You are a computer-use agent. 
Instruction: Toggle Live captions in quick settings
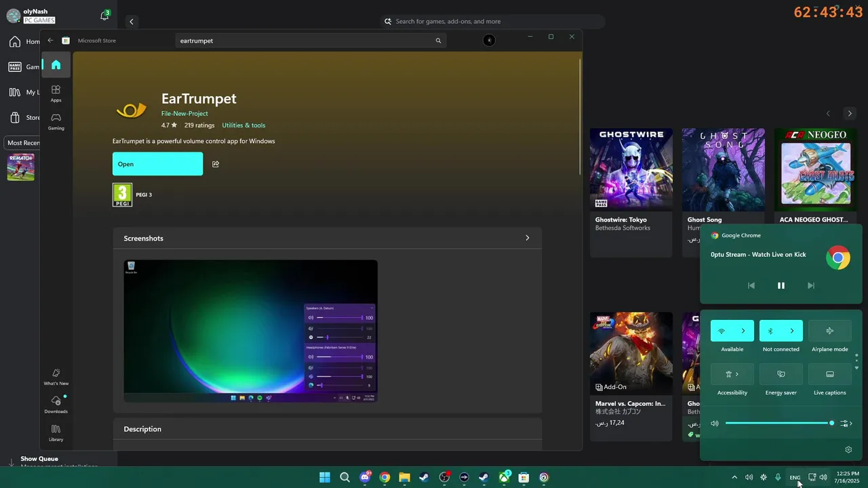click(x=829, y=374)
